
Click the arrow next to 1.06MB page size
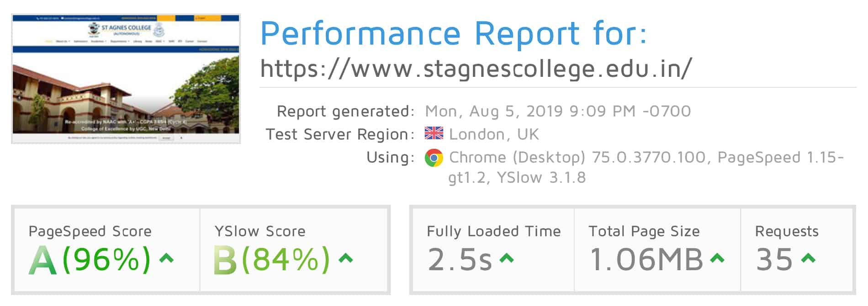point(717,258)
